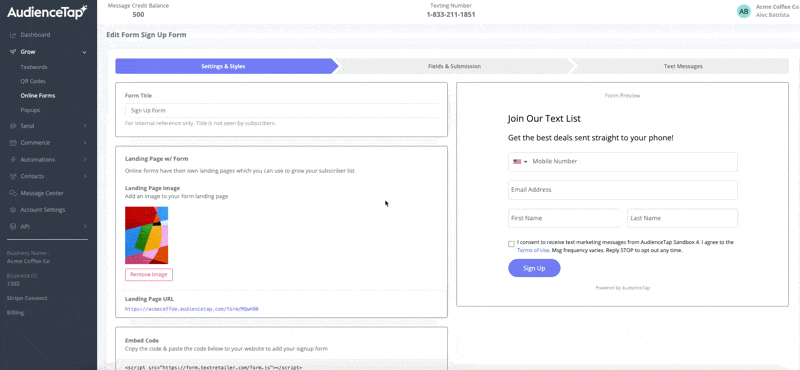Click the Powered by AudienceTap text
The height and width of the screenshot is (370, 800).
tap(622, 288)
